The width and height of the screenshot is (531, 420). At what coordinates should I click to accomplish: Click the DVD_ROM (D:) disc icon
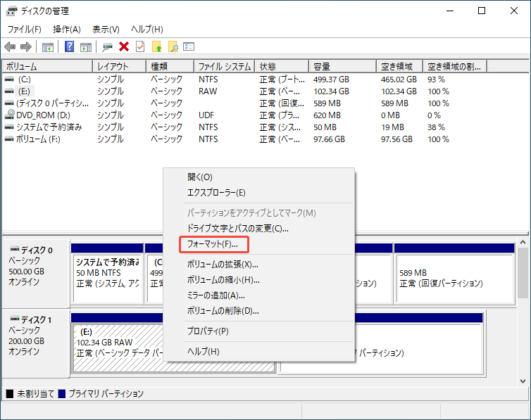tap(9, 115)
